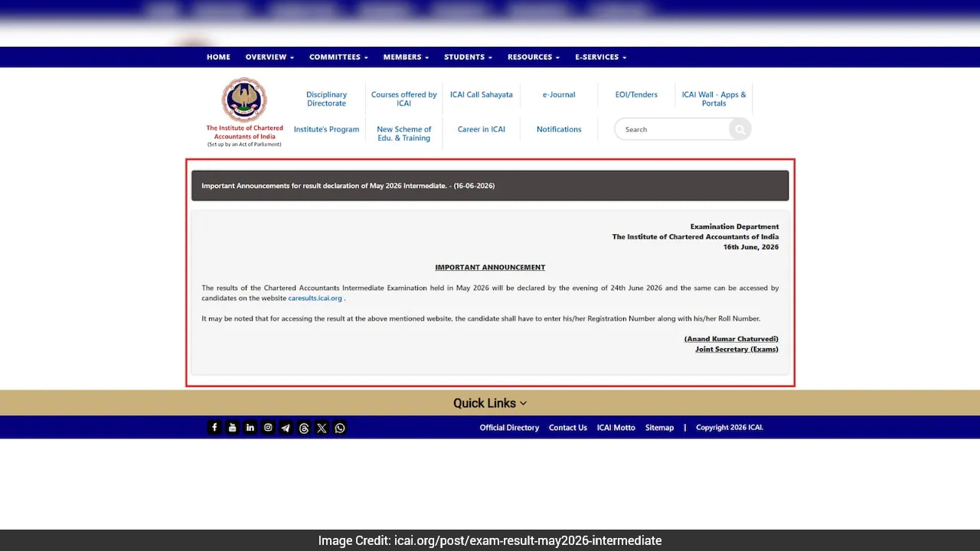Click The Institute of Chartered Accountants name
Image resolution: width=980 pixels, height=551 pixels.
tap(244, 132)
